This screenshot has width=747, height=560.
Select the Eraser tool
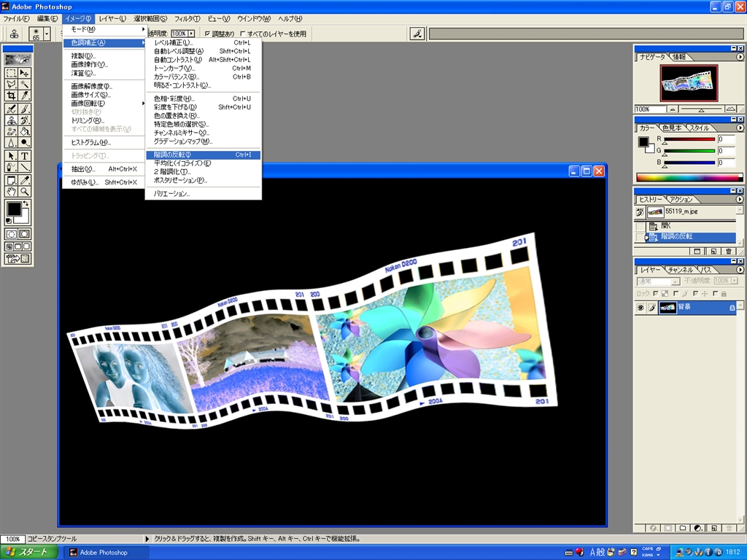[x=11, y=131]
